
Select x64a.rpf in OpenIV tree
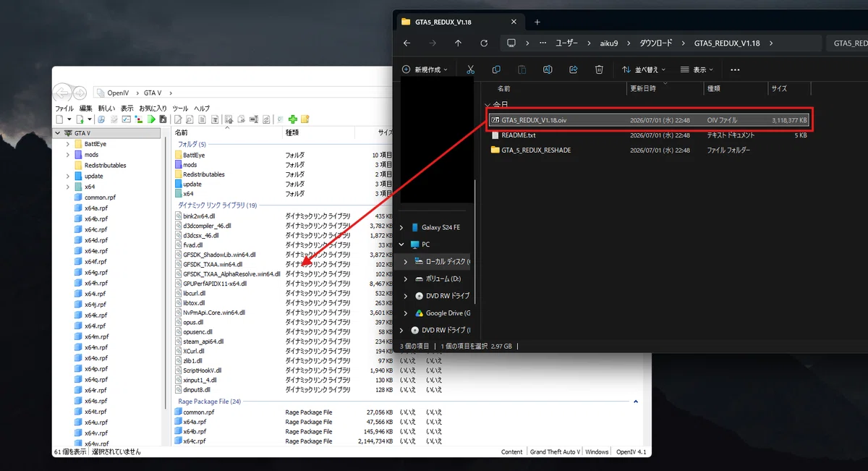[x=96, y=208]
